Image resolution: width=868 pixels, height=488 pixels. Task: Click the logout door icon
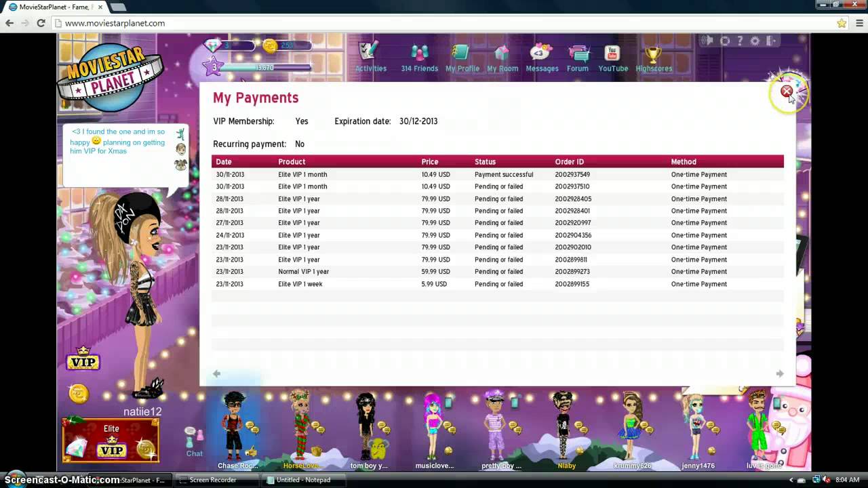point(772,41)
